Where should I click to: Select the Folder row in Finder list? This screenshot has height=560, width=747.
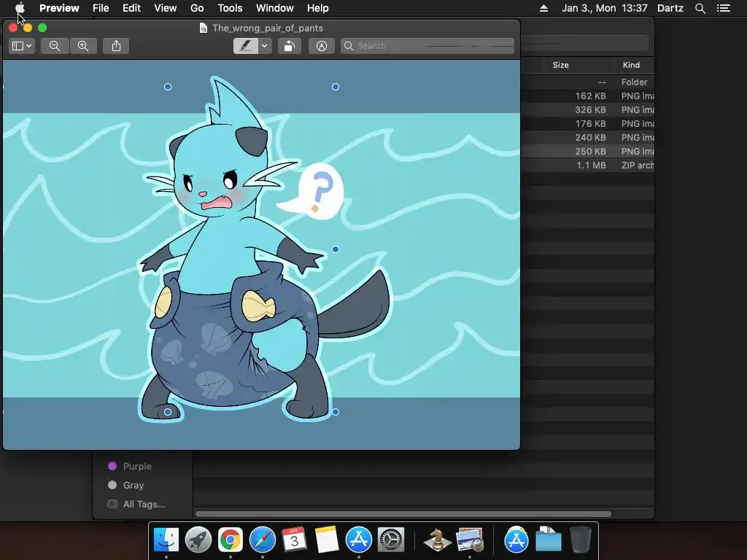click(587, 82)
